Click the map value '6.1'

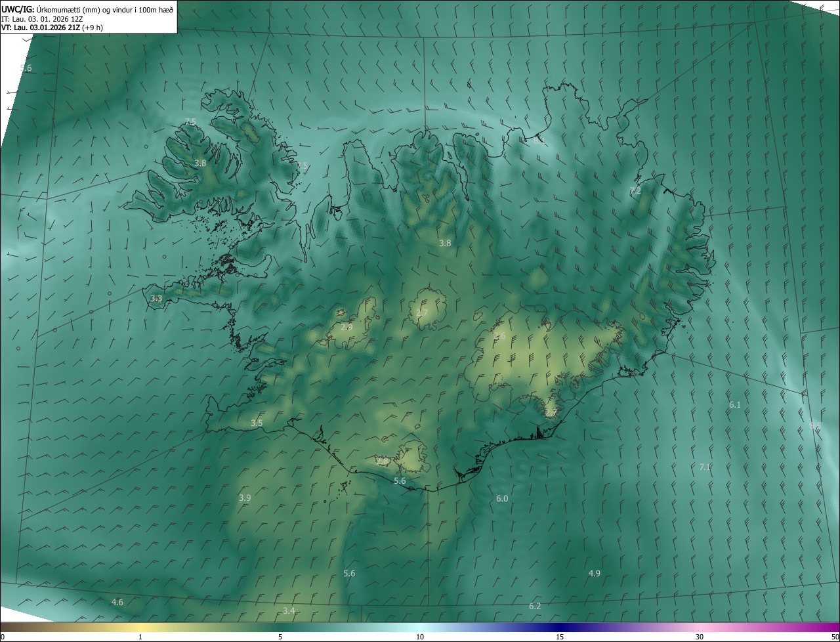point(735,405)
